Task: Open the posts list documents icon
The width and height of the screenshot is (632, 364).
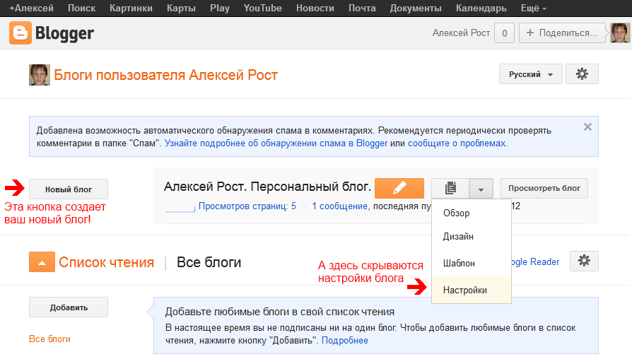Action: click(x=450, y=188)
